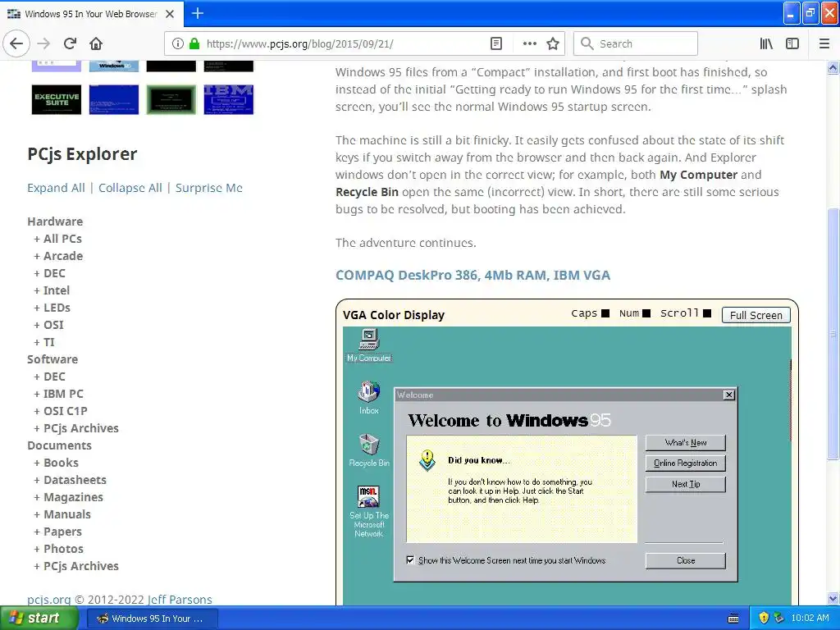Show sidebars icon in toolbar
840x630 pixels.
click(792, 43)
